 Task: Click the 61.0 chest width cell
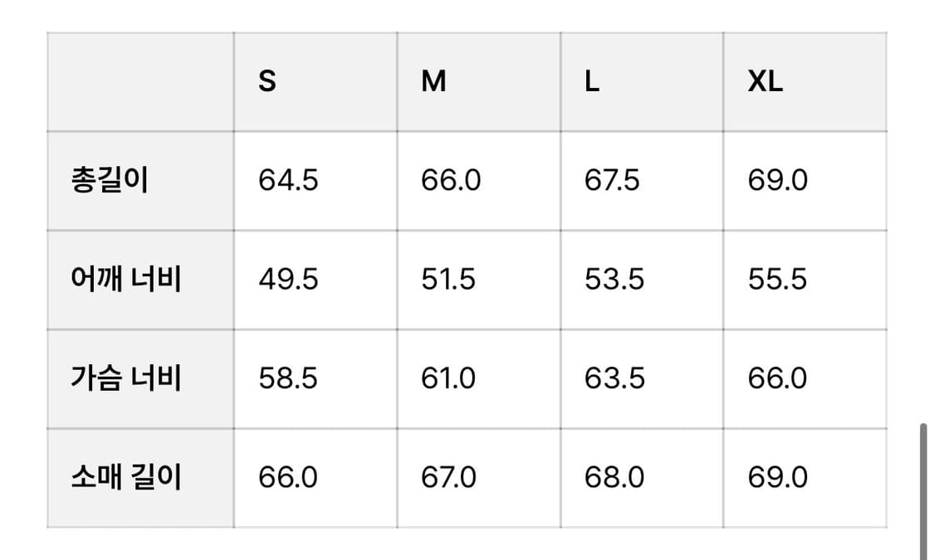448,378
